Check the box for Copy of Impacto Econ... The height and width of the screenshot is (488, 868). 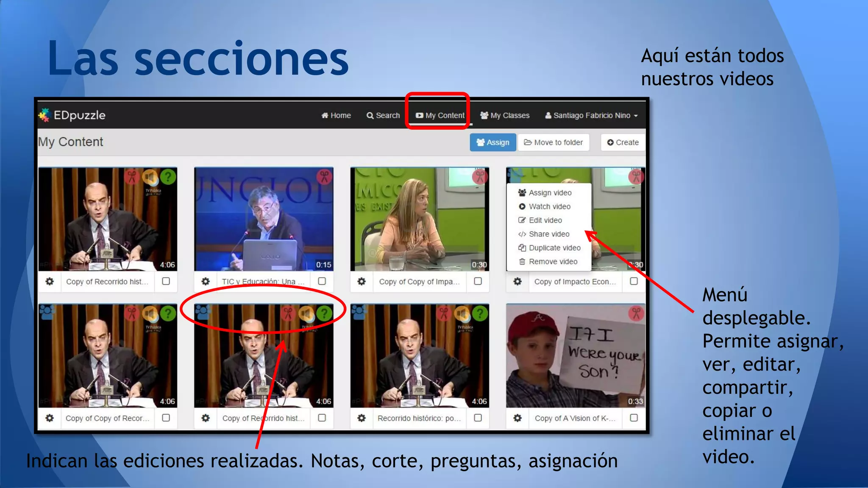tap(634, 281)
